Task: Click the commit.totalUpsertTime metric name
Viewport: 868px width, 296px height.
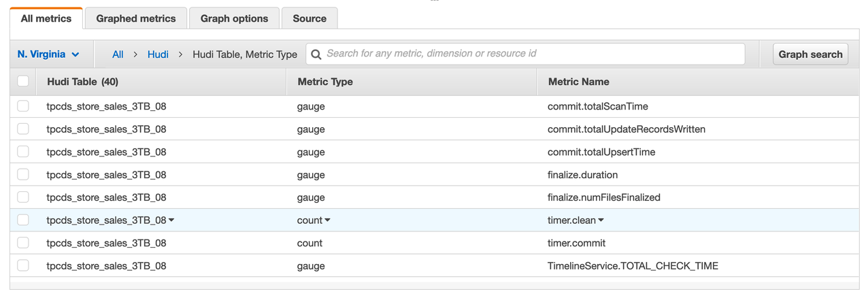Action: (601, 152)
